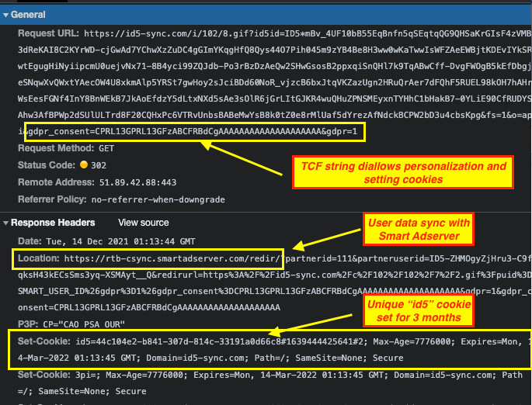The width and height of the screenshot is (532, 405).
Task: Select the no-referrer-when-downgrade value
Action: 158,199
